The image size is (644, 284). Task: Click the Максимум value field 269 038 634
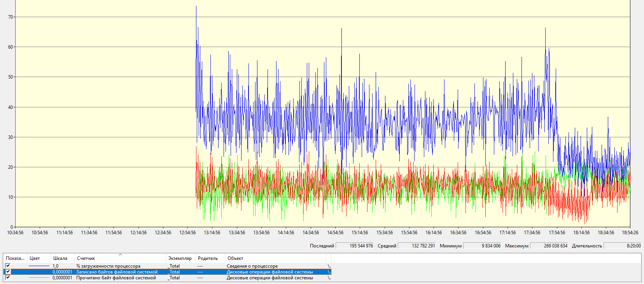tap(549, 245)
